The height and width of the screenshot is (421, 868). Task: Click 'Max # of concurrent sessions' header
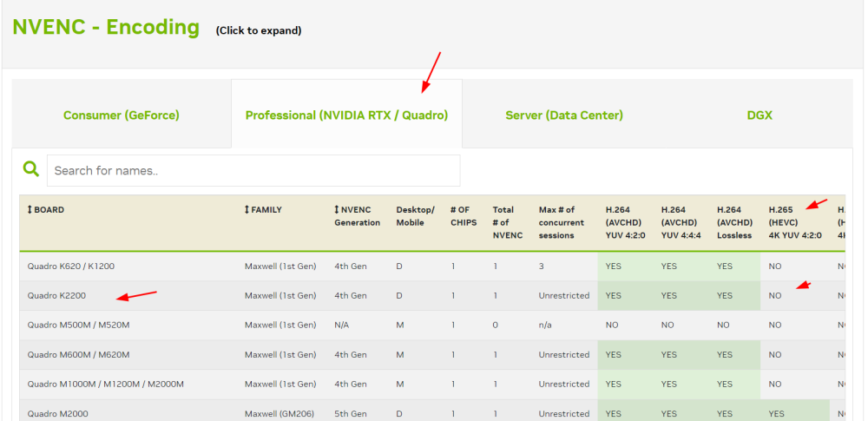tap(562, 223)
